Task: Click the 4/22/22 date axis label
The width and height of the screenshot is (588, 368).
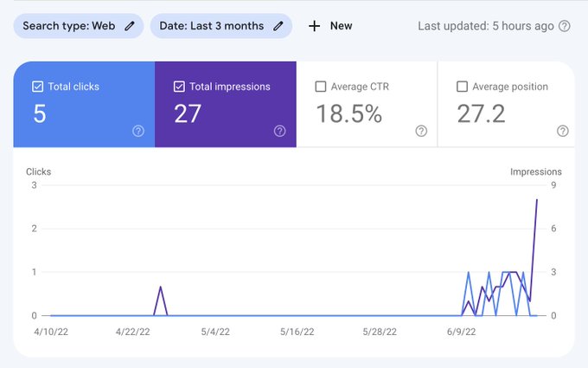Action: pyautogui.click(x=133, y=332)
